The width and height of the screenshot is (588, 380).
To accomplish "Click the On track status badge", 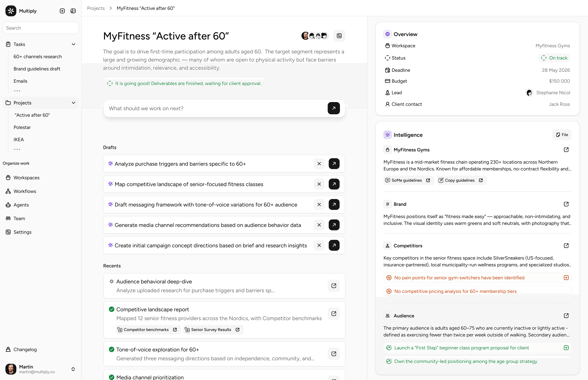I will point(554,58).
